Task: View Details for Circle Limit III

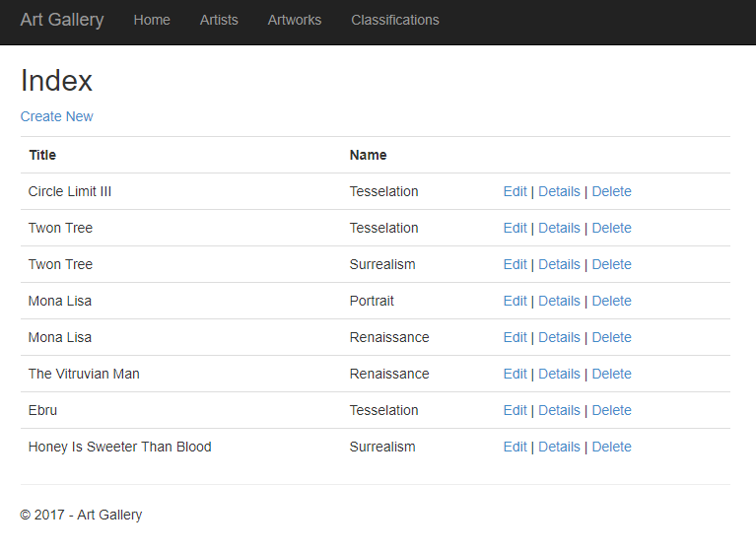Action: point(559,191)
